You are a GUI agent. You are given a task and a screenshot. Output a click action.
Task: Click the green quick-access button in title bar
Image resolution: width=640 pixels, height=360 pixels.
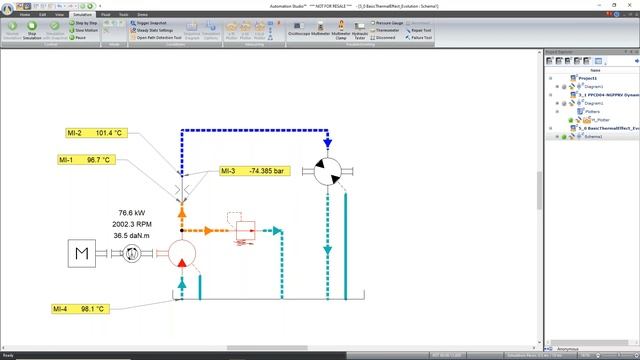(90, 6)
